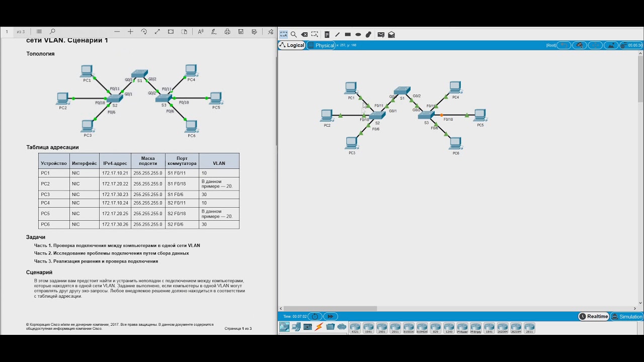This screenshot has width=644, height=362.
Task: Start PDF Read Aloud
Action: pos(201,32)
